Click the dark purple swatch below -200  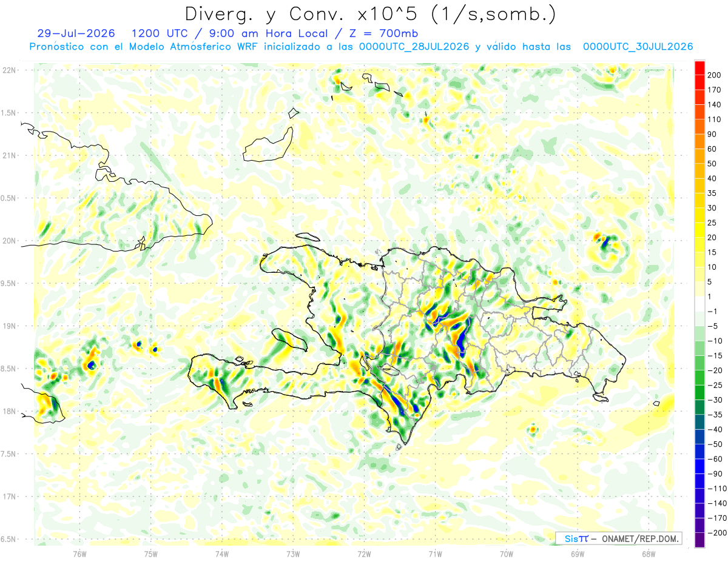point(699,540)
